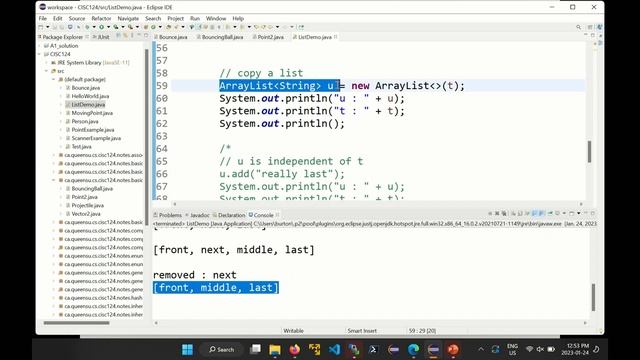Click the Coverage toolbar icon

(116, 27)
